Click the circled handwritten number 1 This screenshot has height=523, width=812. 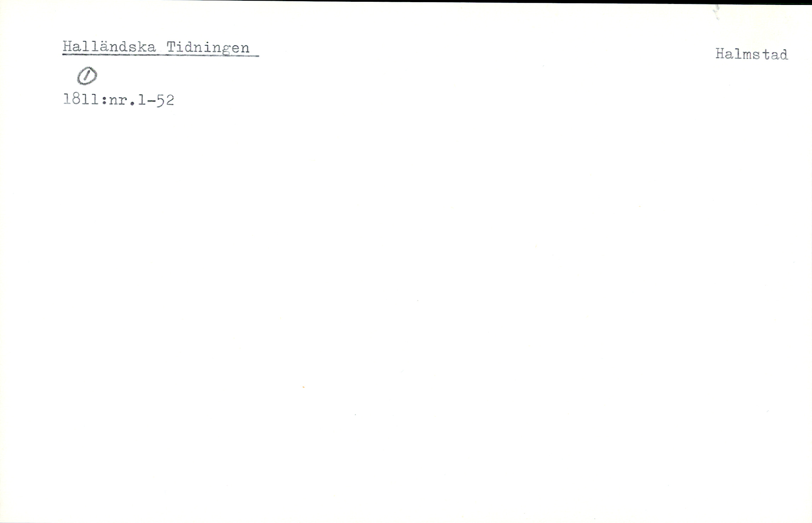(x=87, y=76)
